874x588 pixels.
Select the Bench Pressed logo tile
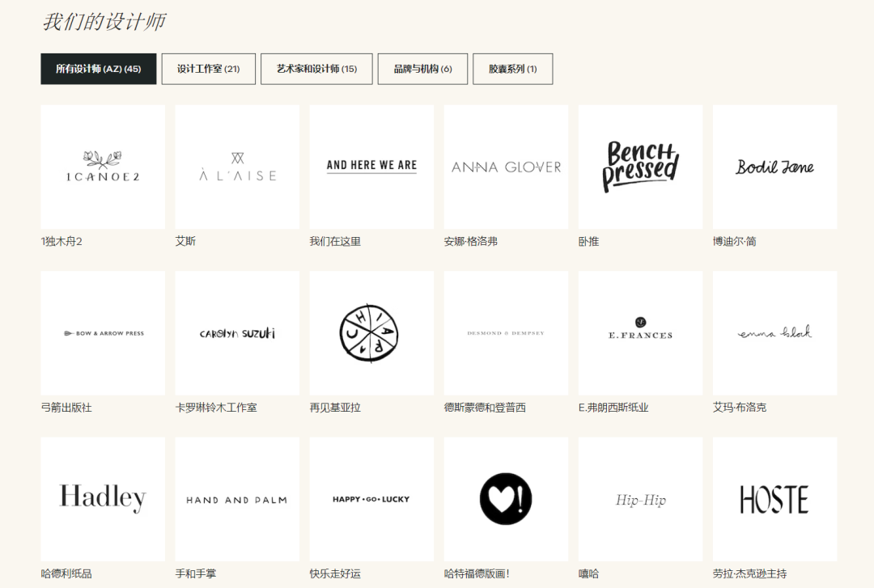[640, 167]
